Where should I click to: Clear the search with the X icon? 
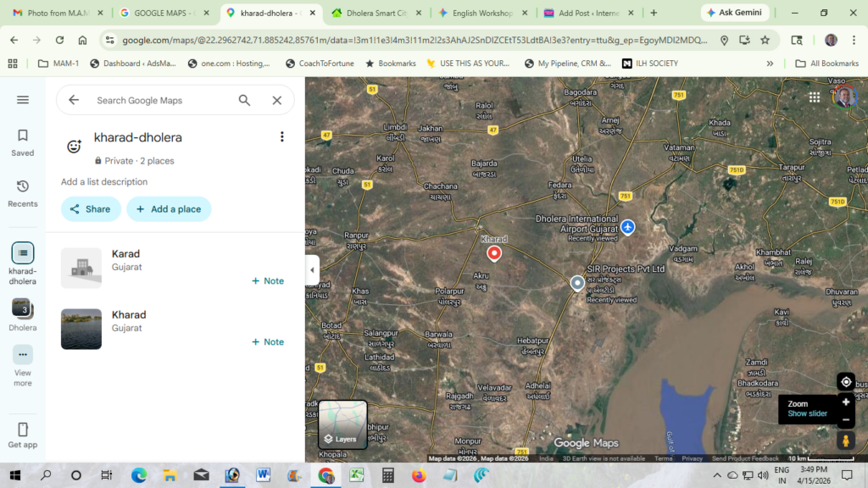[x=277, y=100]
